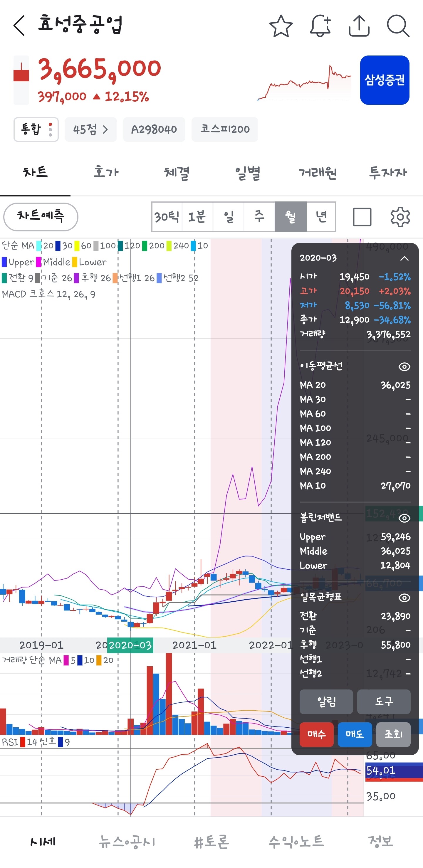Image resolution: width=423 pixels, height=868 pixels.
Task: Collapse the 2020-03 info panel chevron
Action: pyautogui.click(x=404, y=258)
